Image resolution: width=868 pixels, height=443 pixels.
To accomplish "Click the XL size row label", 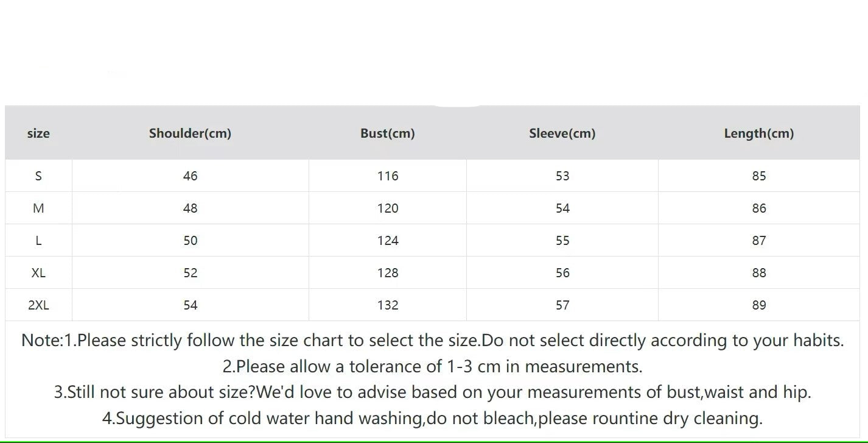I will coord(38,273).
